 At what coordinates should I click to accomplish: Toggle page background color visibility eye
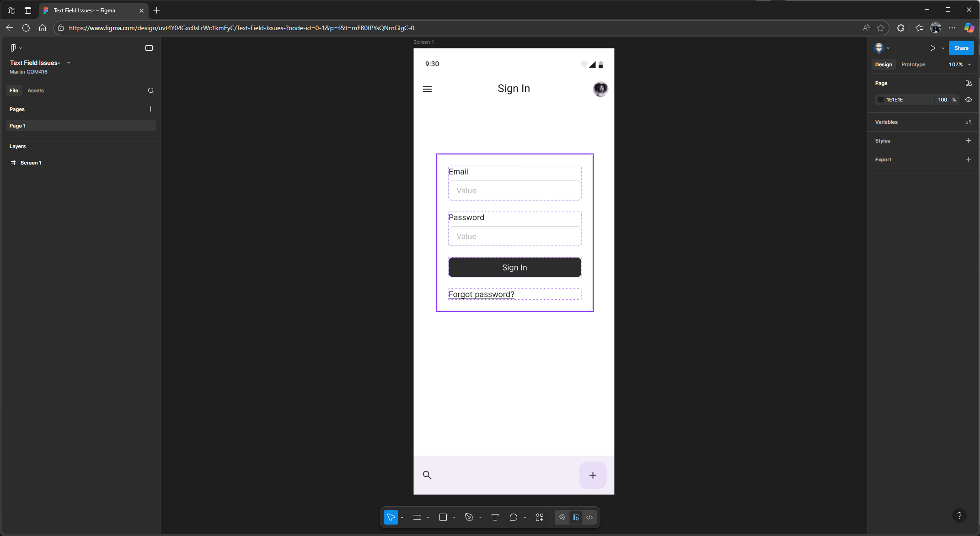[x=969, y=100]
